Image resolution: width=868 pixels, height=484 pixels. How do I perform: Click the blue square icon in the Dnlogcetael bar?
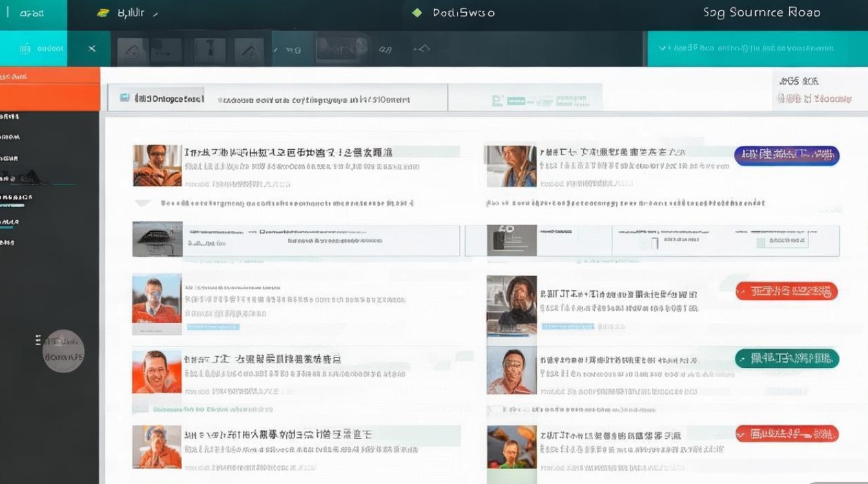coord(125,99)
